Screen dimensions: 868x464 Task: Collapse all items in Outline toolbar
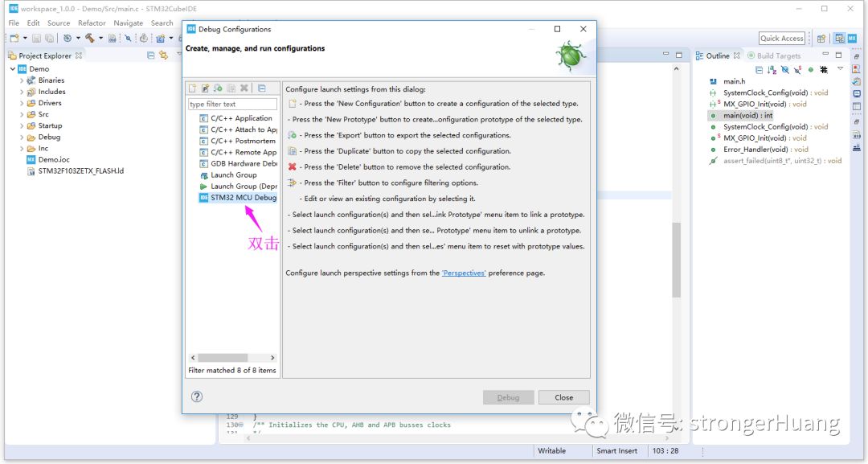pyautogui.click(x=759, y=70)
